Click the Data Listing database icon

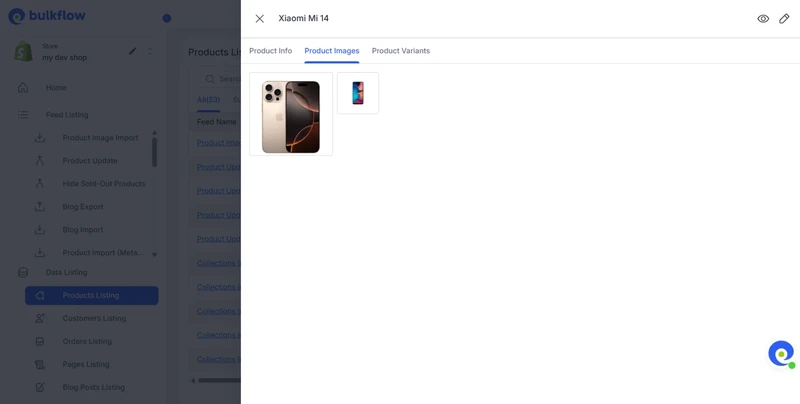point(23,272)
